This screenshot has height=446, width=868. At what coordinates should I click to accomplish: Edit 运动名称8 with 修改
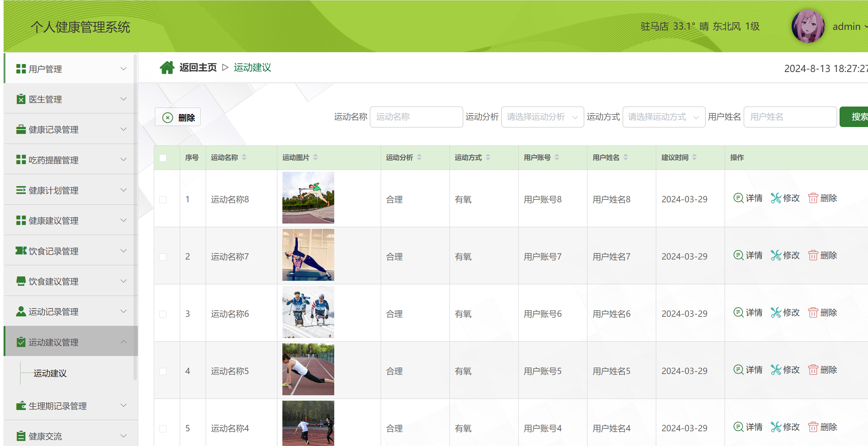pos(785,198)
